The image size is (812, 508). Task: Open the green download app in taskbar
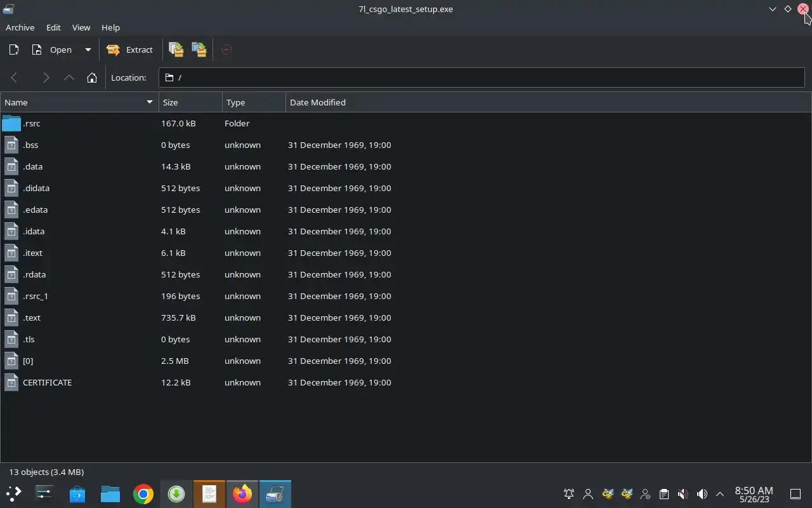pyautogui.click(x=176, y=493)
